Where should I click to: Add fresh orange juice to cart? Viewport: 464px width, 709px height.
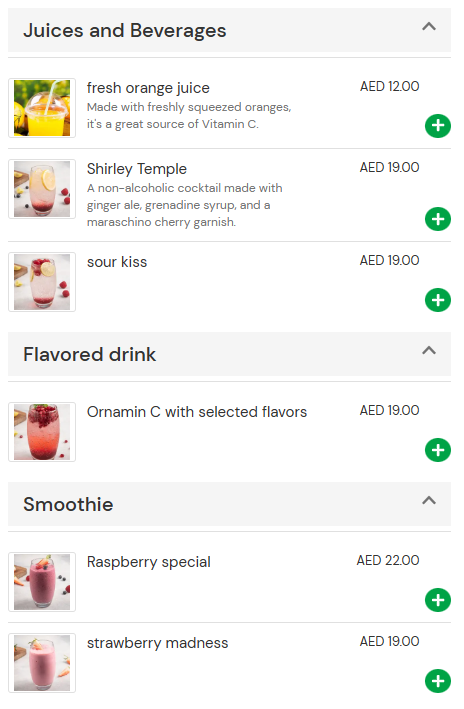click(x=437, y=126)
